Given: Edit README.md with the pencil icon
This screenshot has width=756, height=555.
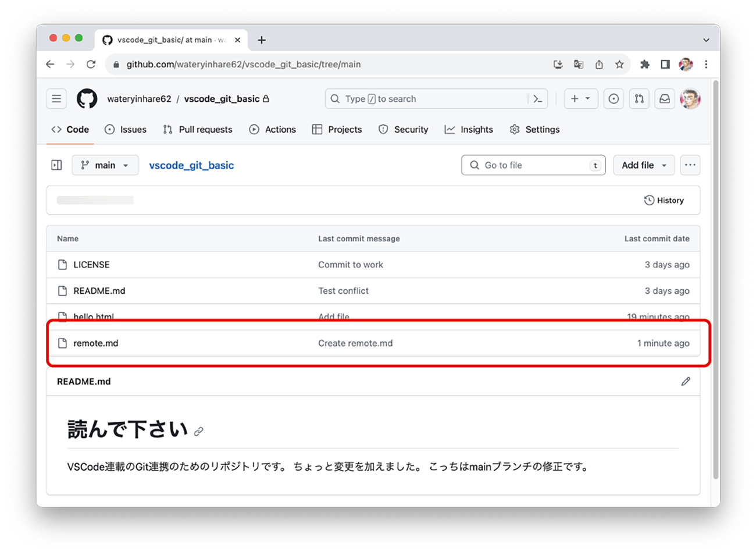Looking at the screenshot, I should click(686, 382).
